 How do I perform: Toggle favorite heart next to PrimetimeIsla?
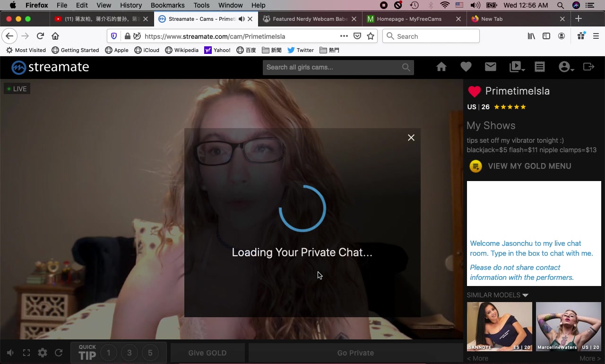(x=474, y=91)
